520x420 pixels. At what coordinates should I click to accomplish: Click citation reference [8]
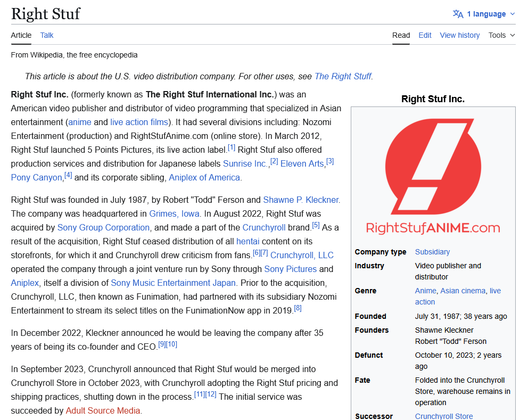298,308
